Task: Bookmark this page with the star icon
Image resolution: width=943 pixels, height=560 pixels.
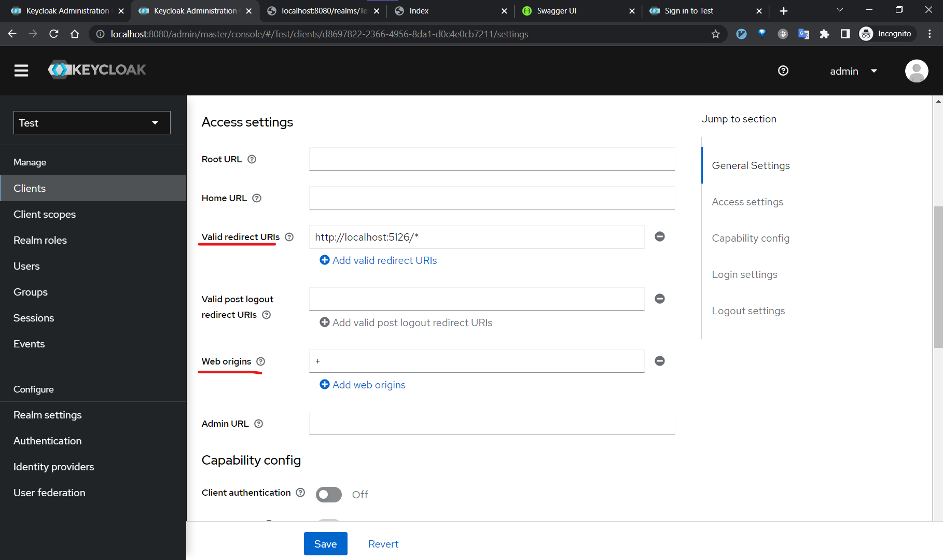Action: tap(716, 34)
